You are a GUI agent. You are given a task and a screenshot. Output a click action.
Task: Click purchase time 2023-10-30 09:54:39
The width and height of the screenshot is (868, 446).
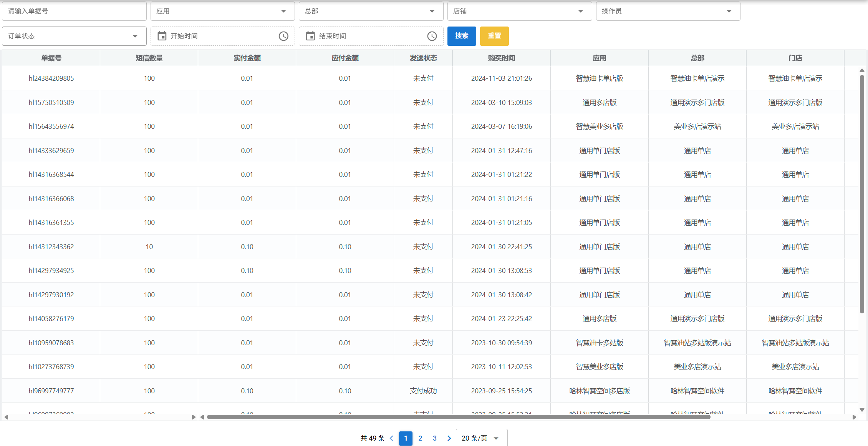502,343
